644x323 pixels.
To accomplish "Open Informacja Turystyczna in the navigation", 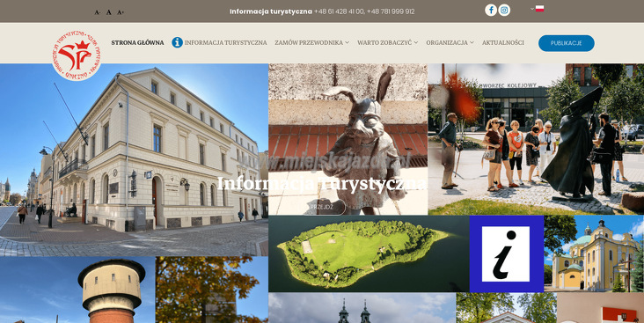I will 225,42.
